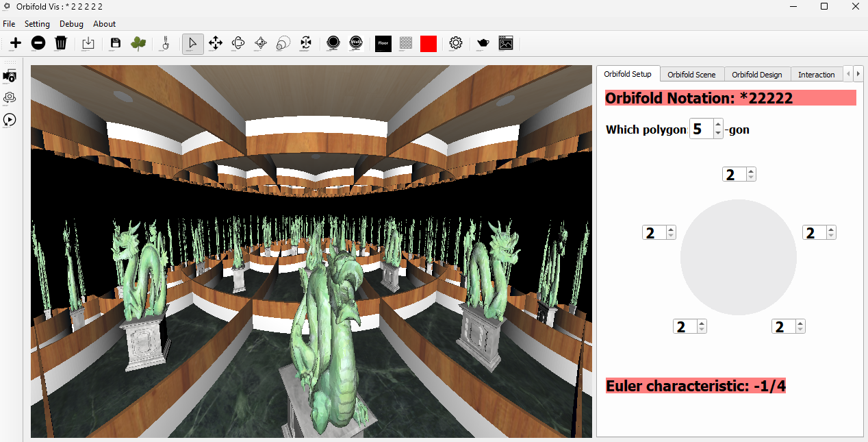
Task: Open settings with the gear icon
Action: (456, 43)
